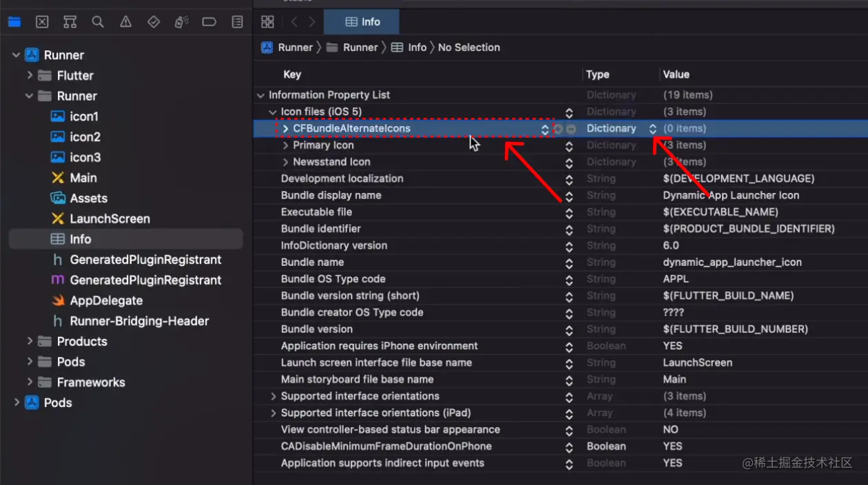The height and width of the screenshot is (485, 868).
Task: Open the Symbol navigator icon
Action: [70, 22]
